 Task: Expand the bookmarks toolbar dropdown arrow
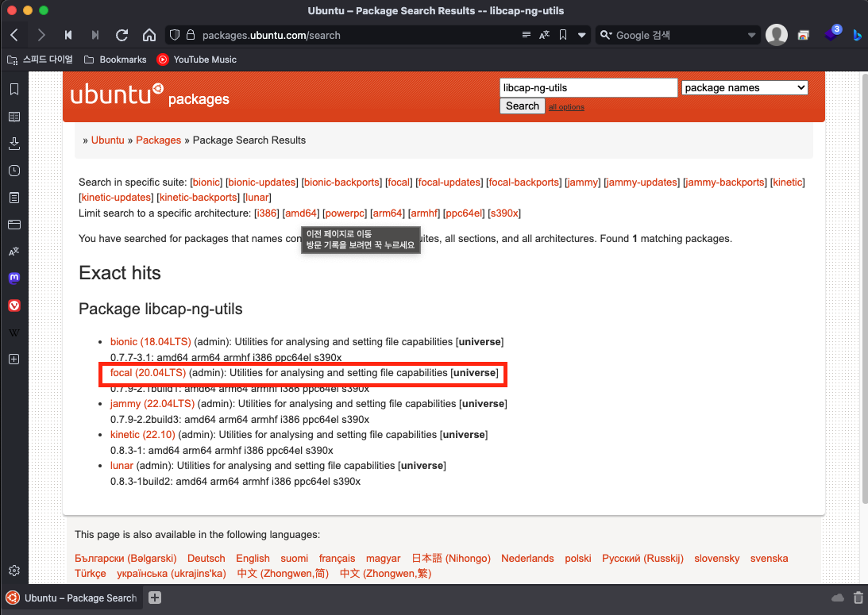[582, 35]
